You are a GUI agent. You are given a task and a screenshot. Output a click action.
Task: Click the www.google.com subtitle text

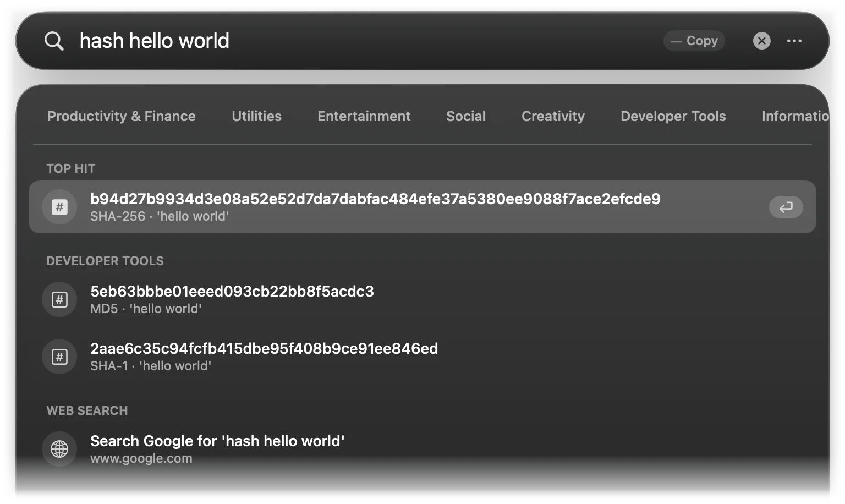(x=141, y=458)
